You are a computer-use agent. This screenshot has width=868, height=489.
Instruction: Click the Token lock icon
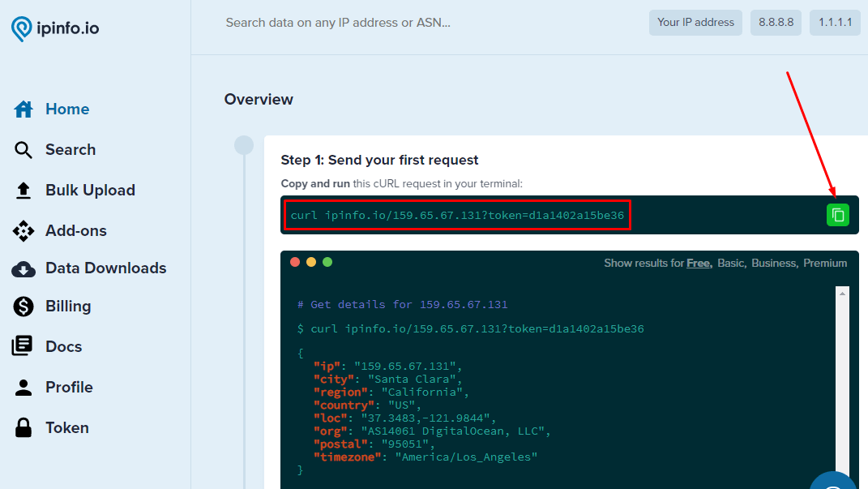click(x=24, y=427)
